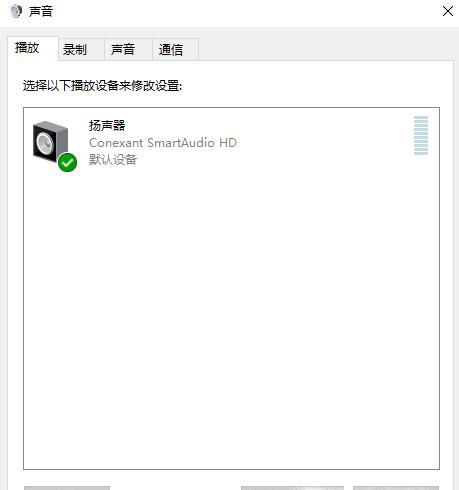Click the empty space in the title bar

247,12
